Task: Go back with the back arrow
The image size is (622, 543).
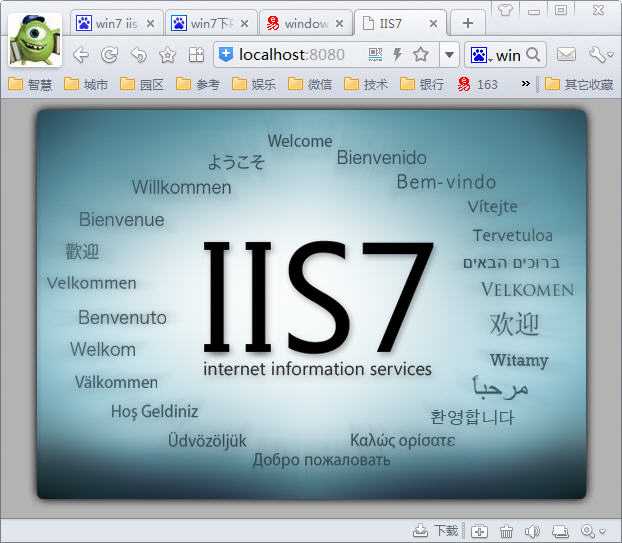Action: 81,55
